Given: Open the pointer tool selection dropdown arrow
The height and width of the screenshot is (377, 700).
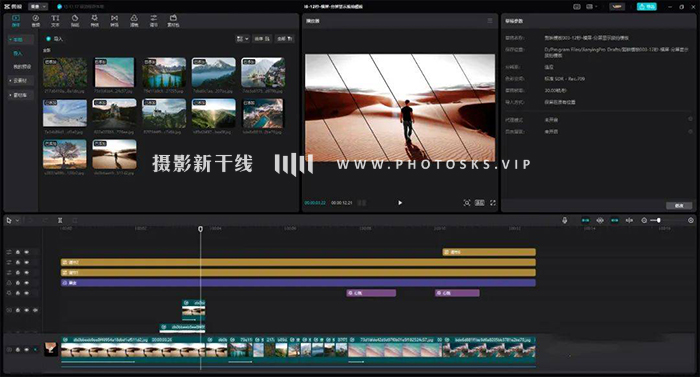Looking at the screenshot, I should tap(17, 220).
